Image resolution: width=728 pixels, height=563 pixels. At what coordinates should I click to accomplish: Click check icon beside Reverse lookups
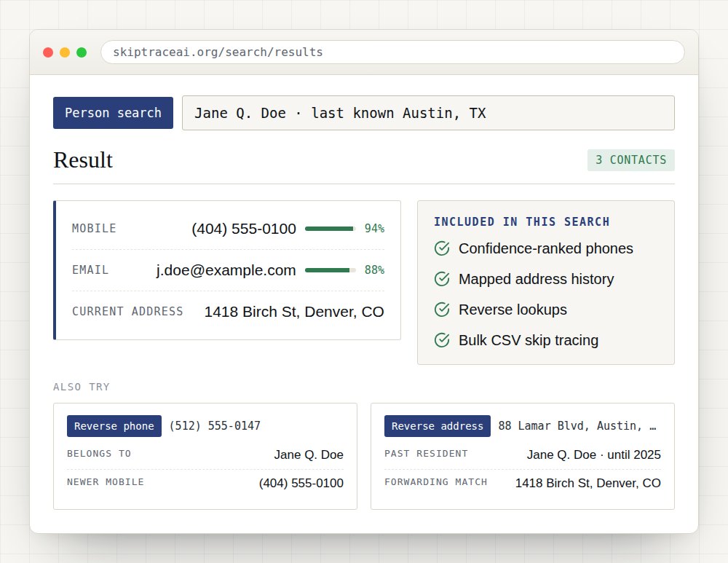(442, 310)
